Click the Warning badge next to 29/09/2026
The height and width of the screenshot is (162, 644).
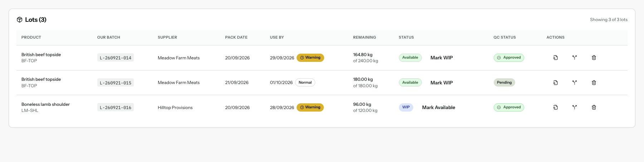(x=310, y=58)
